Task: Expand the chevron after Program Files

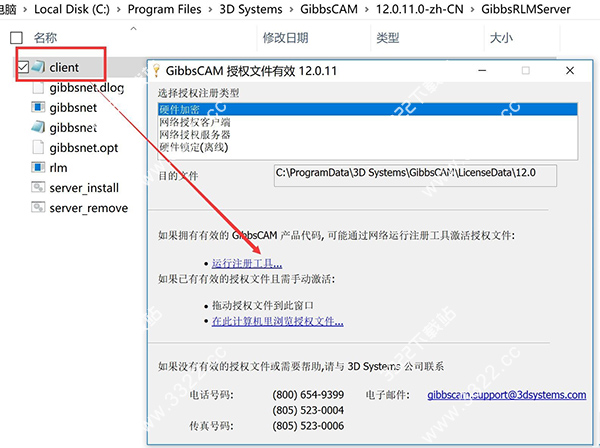Action: point(210,9)
